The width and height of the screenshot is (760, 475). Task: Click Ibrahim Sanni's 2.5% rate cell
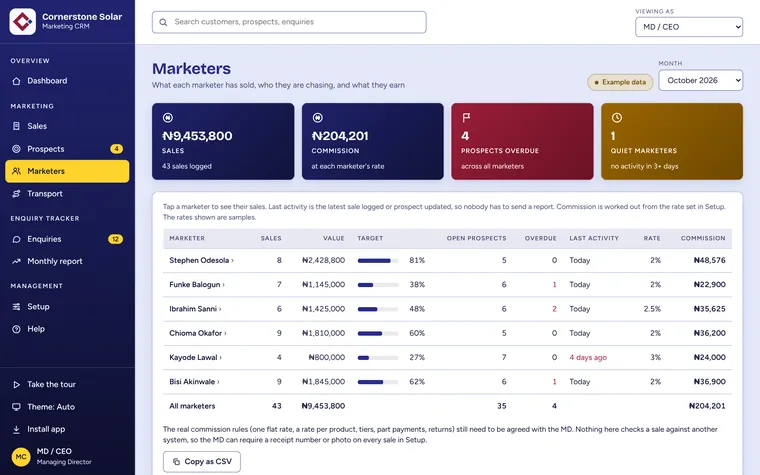652,309
